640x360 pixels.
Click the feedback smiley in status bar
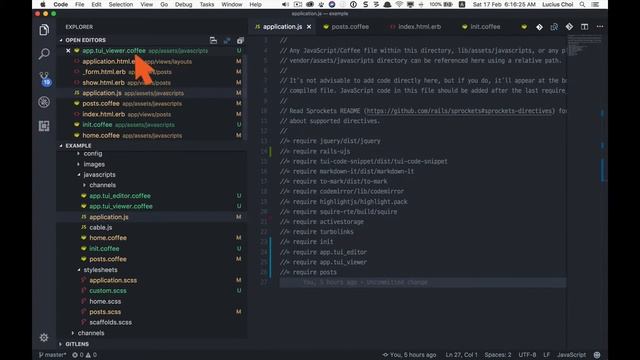[x=597, y=355]
